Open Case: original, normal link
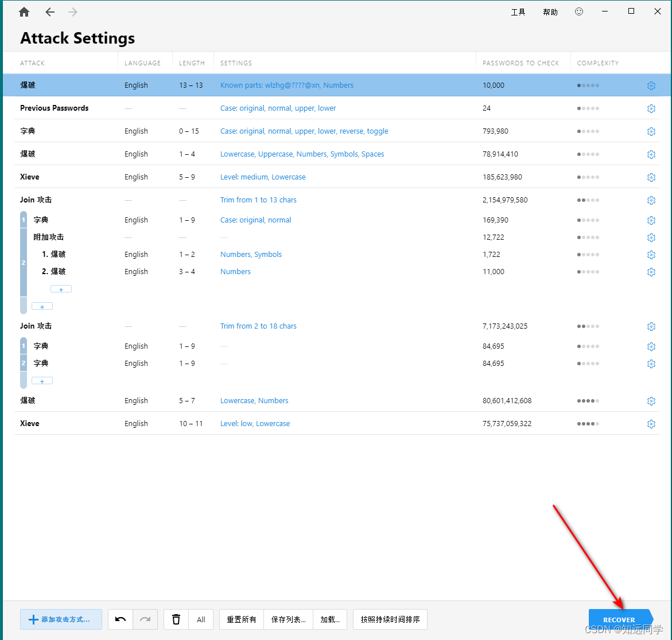The height and width of the screenshot is (640, 672). pos(255,220)
